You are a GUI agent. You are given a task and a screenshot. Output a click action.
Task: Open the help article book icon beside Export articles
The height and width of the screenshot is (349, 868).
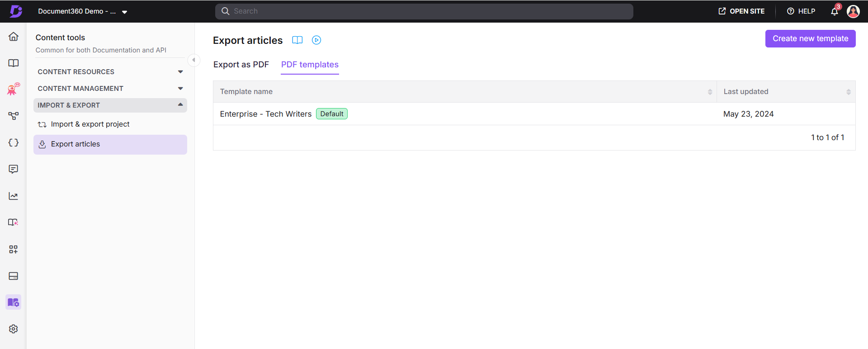(x=297, y=40)
